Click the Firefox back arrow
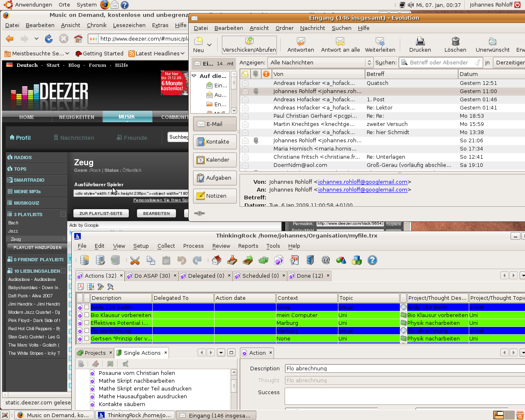Image resolution: width=525 pixels, height=420 pixels. [9, 39]
